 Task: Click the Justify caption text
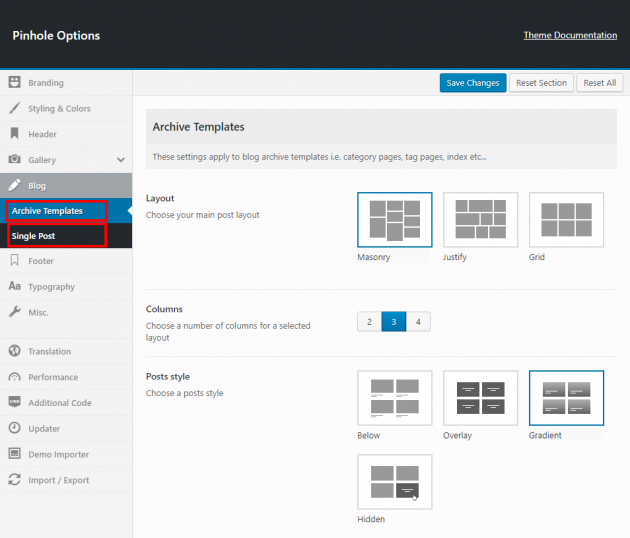click(x=455, y=257)
